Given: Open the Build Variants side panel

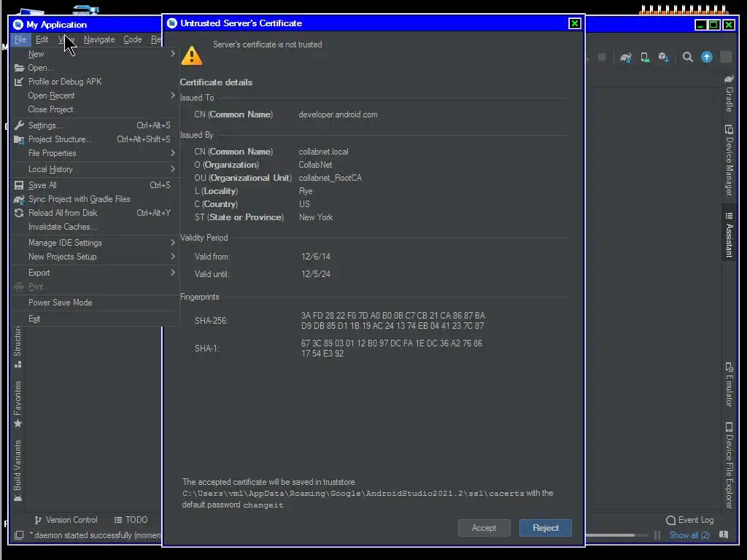Looking at the screenshot, I should 18,470.
